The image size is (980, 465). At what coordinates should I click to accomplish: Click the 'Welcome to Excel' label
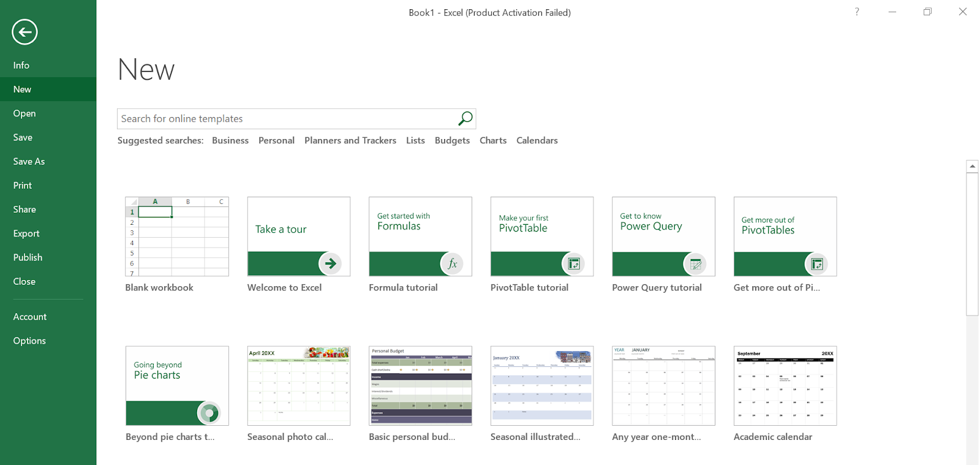284,287
